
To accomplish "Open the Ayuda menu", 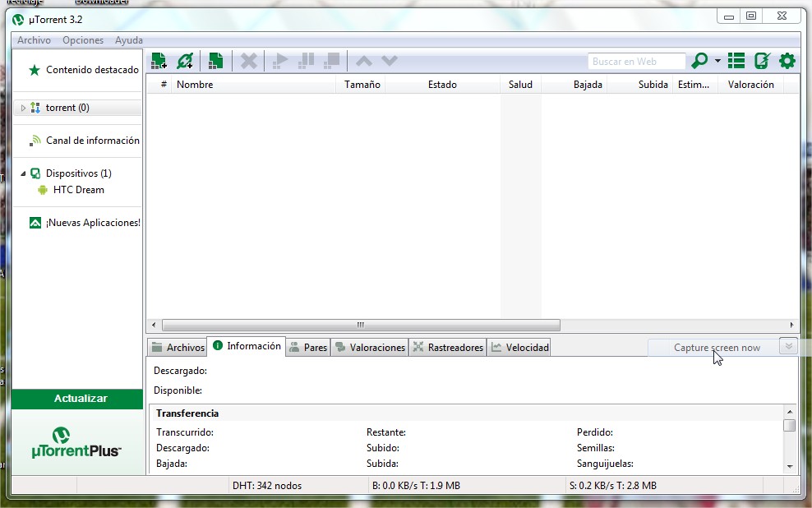I will [129, 40].
